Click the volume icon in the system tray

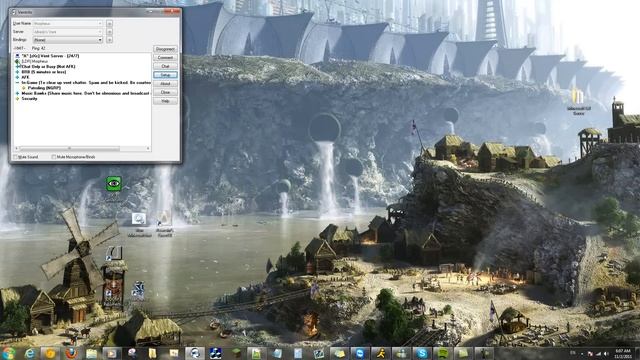point(606,354)
